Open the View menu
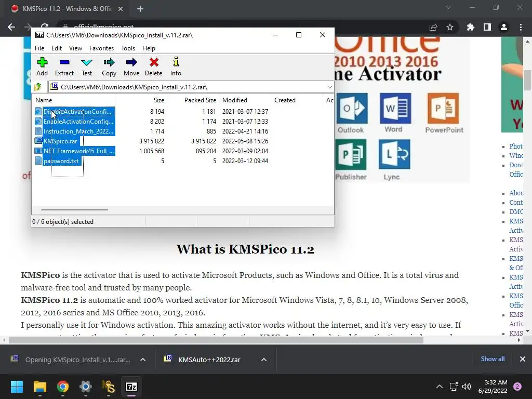 pyautogui.click(x=75, y=48)
